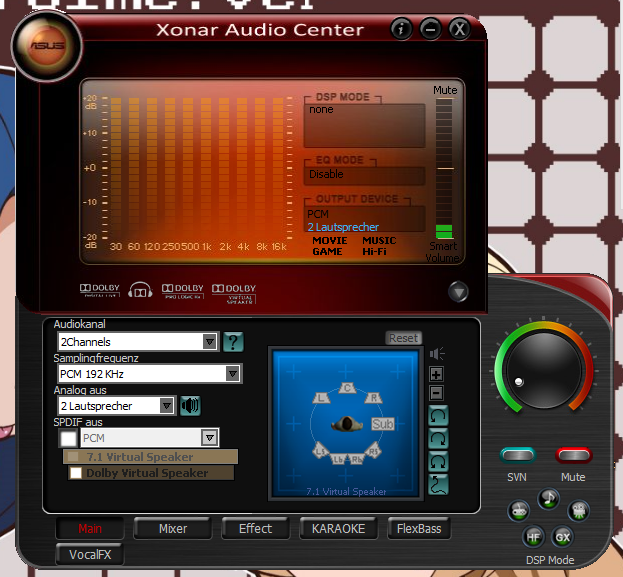The height and width of the screenshot is (577, 623).
Task: Click the plus button beside speaker diagram
Action: coord(437,374)
